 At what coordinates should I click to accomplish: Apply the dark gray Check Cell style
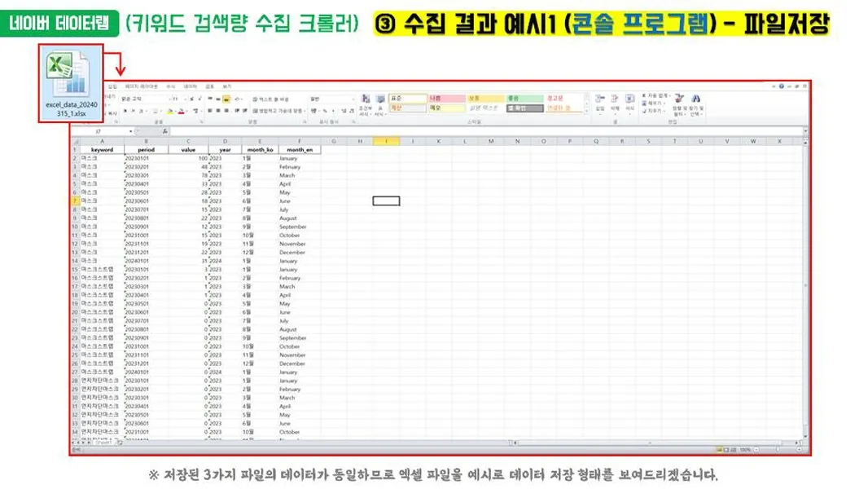coord(525,108)
